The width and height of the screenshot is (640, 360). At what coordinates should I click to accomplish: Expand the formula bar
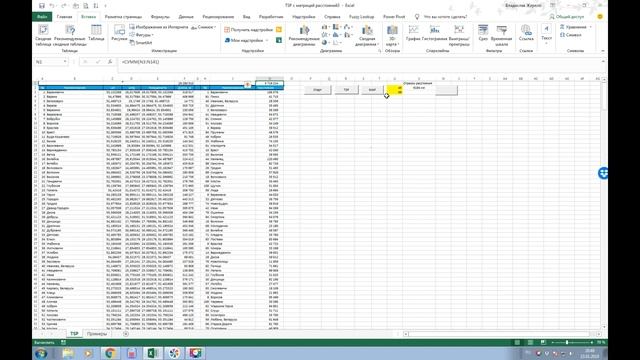coord(603,62)
